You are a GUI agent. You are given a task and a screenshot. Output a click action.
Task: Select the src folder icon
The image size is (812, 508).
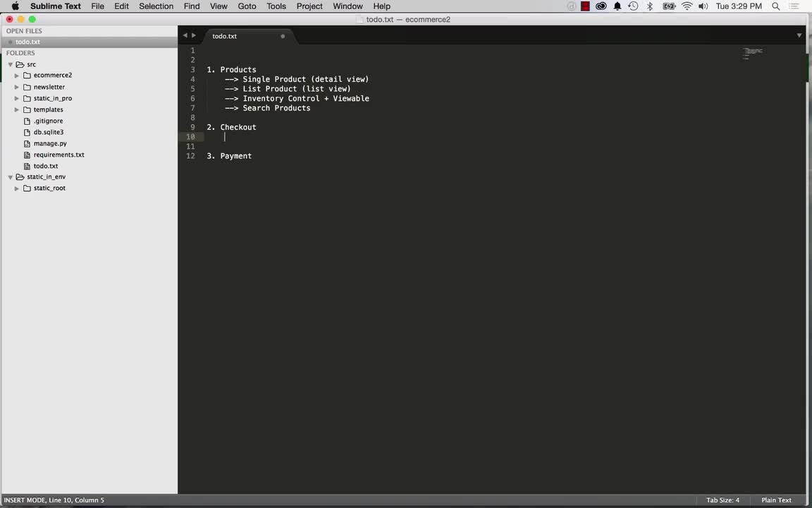coord(20,65)
